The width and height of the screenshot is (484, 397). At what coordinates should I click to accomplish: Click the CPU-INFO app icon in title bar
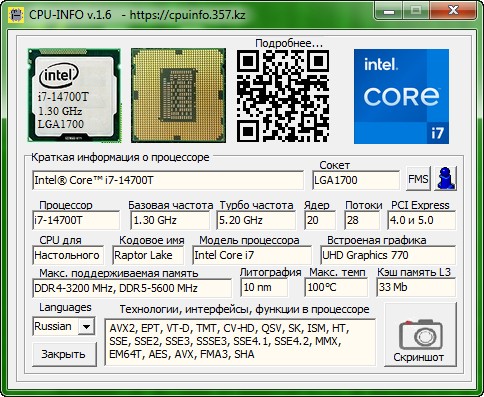(16, 15)
